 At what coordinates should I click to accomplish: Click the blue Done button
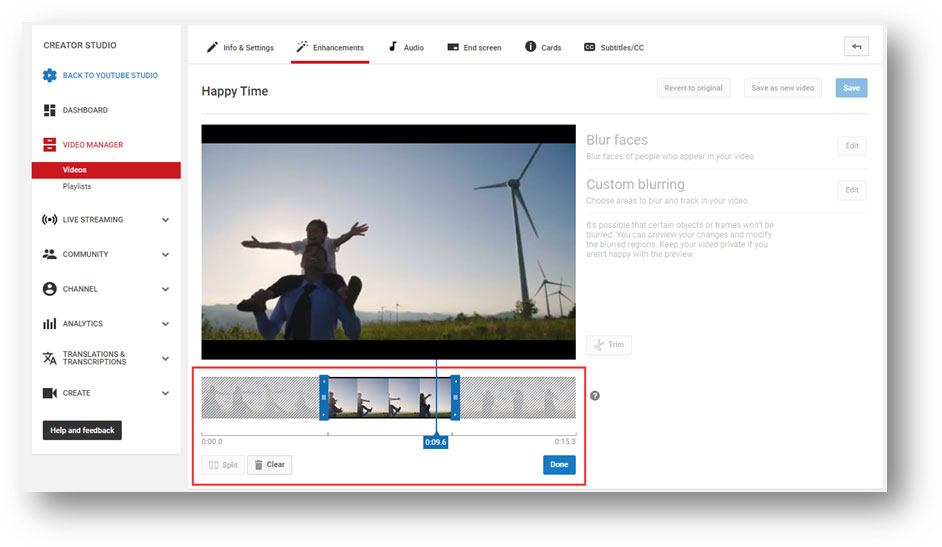(559, 465)
